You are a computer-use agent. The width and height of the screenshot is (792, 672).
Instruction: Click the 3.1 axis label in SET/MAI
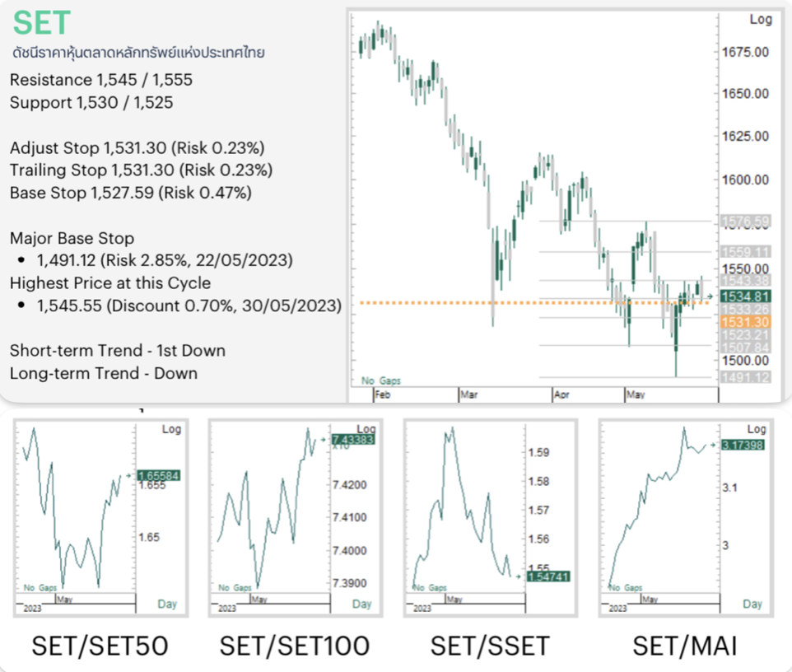(x=730, y=488)
